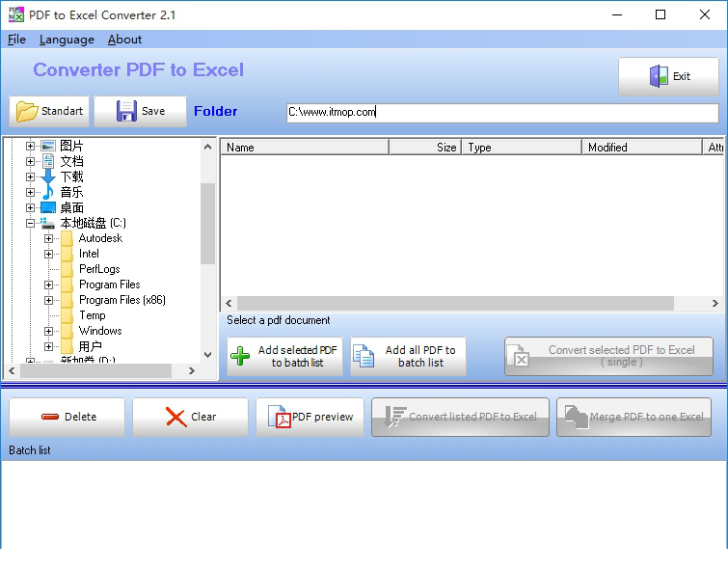Click the Exit button
The width and height of the screenshot is (728, 570).
(668, 76)
